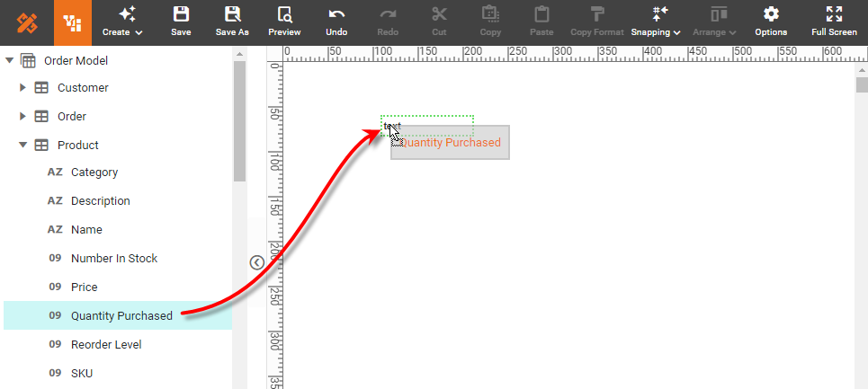
Task: Collapse the Order Model root node
Action: coord(10,61)
